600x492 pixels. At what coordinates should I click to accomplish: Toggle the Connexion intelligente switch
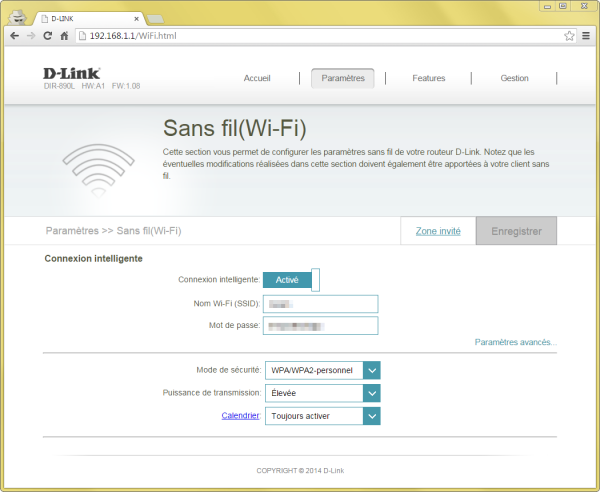point(291,280)
